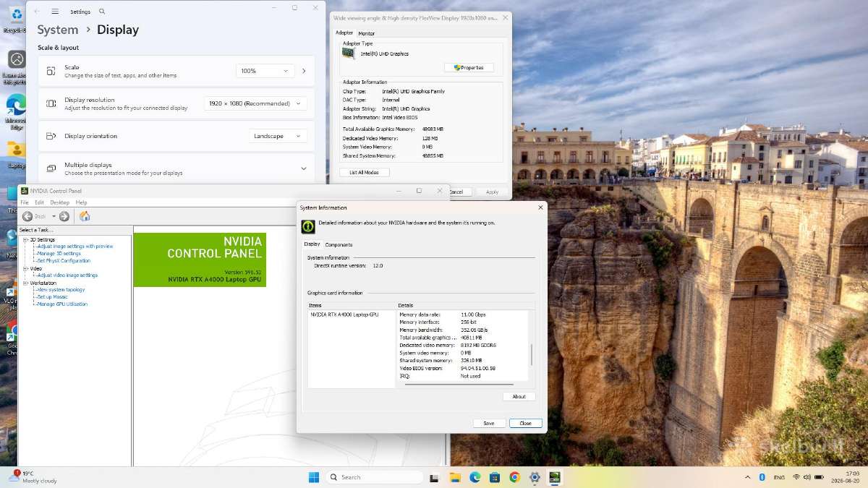This screenshot has height=488, width=868.
Task: Open the Display resolution 1920 × 1080 dropdown
Action: click(x=255, y=103)
